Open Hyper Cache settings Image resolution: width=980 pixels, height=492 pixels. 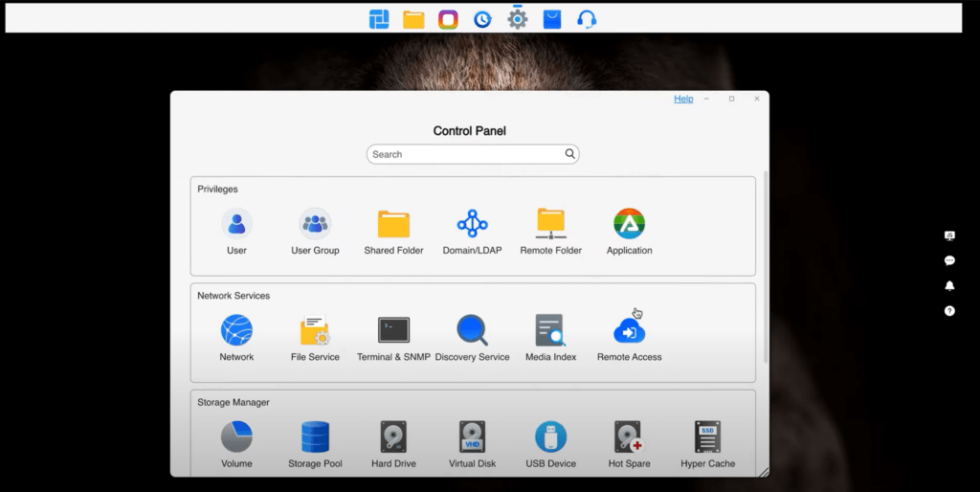click(707, 437)
